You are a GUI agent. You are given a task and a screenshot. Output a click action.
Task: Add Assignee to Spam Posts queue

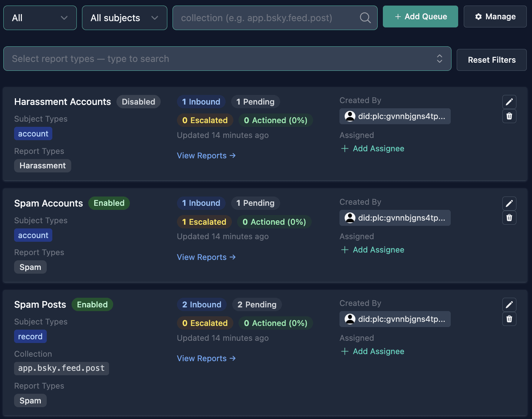(372, 352)
